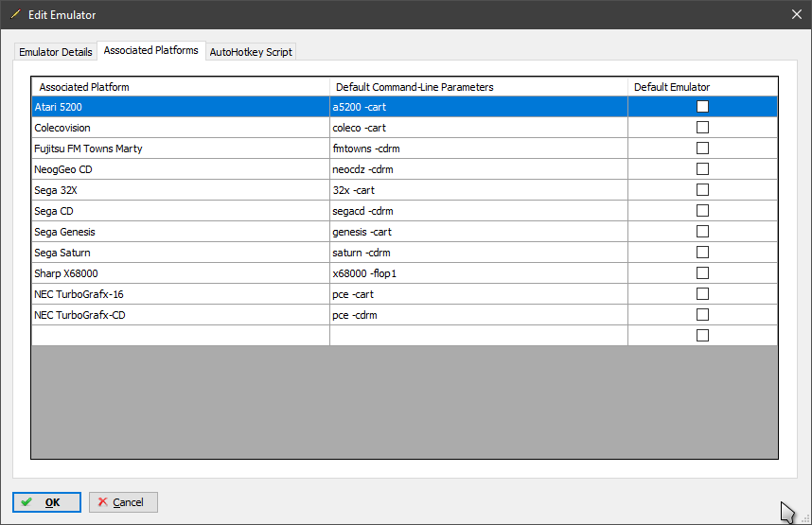The width and height of the screenshot is (812, 525).
Task: Select the Sega Genesis platform cell
Action: click(x=180, y=232)
